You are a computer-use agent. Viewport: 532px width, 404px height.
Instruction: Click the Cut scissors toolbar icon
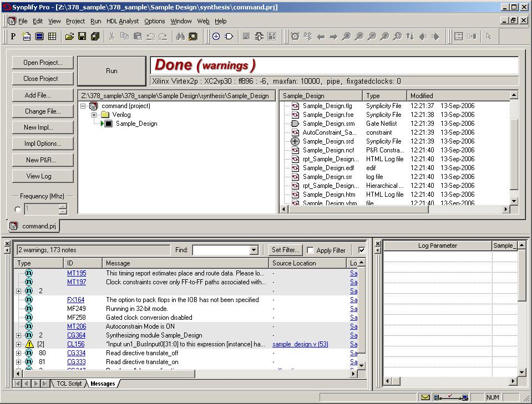click(x=112, y=36)
